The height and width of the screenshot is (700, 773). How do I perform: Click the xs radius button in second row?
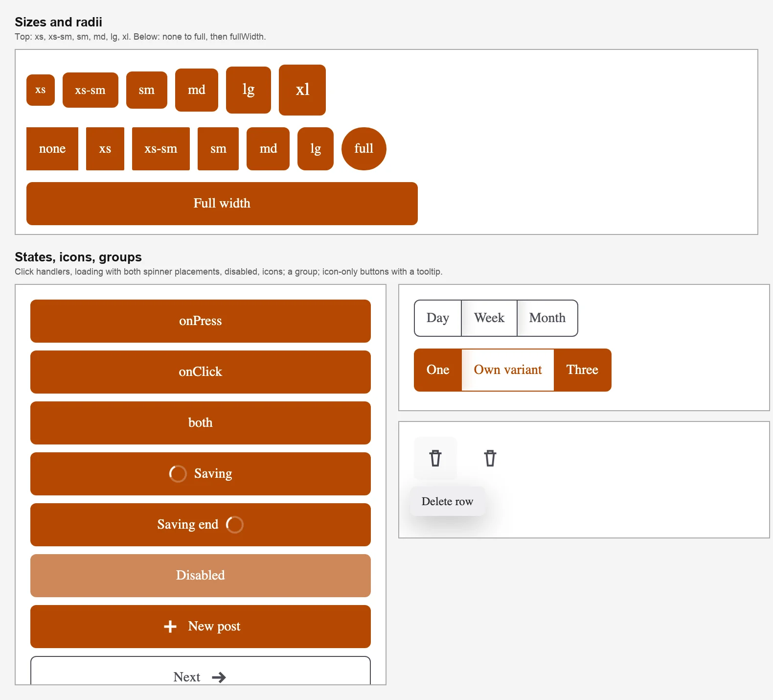pyautogui.click(x=105, y=149)
